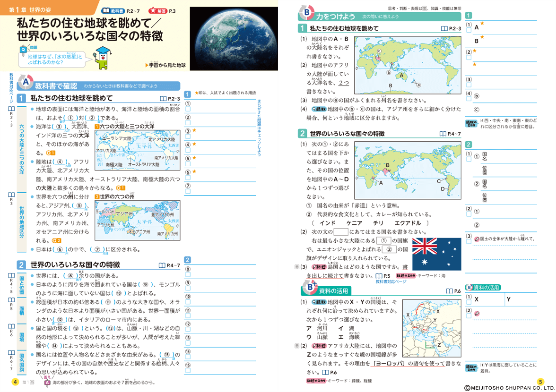Click the Europe-Africa map with X, Y, Z
This screenshot has height=392, width=556.
click(x=432, y=328)
